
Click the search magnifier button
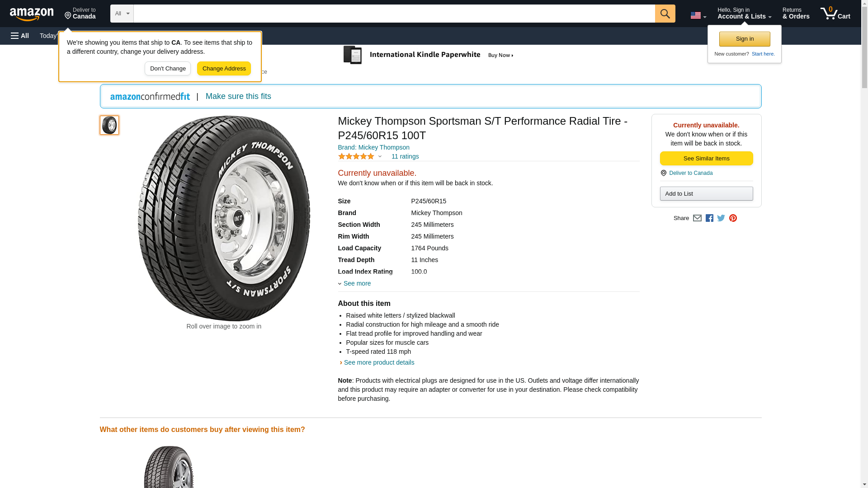click(665, 14)
